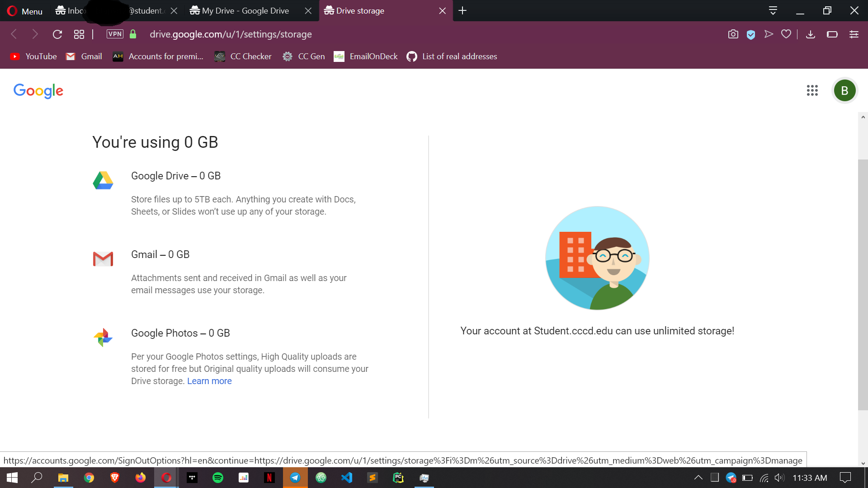Click the green B account avatar
The width and height of the screenshot is (868, 488).
pos(844,90)
